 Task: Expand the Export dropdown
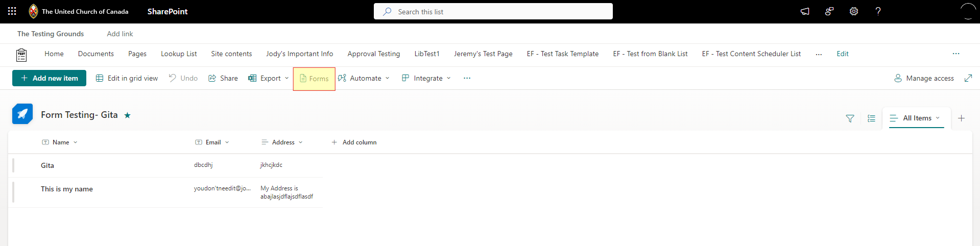[x=269, y=78]
